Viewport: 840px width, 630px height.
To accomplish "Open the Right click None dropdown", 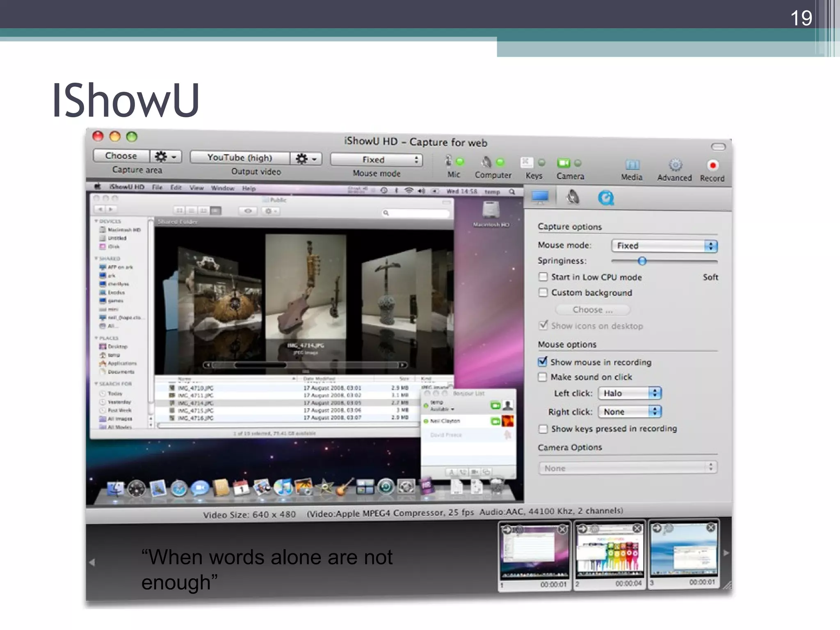I will click(630, 411).
